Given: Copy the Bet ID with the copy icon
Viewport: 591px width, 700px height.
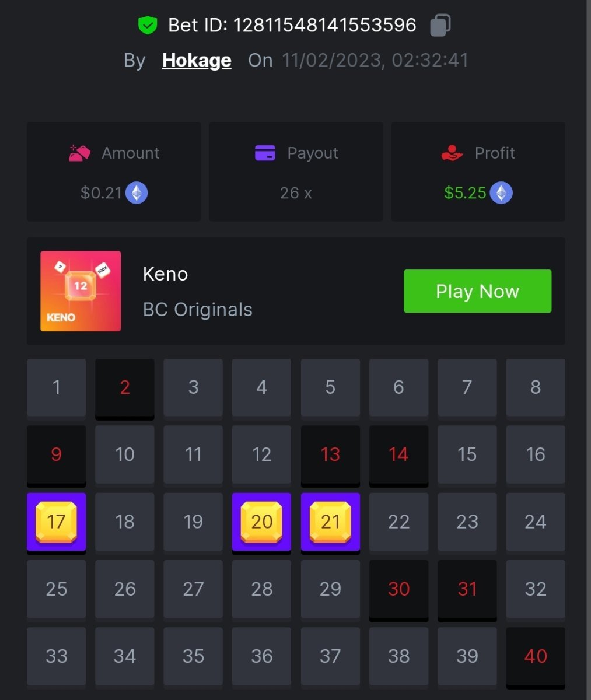Looking at the screenshot, I should tap(440, 25).
